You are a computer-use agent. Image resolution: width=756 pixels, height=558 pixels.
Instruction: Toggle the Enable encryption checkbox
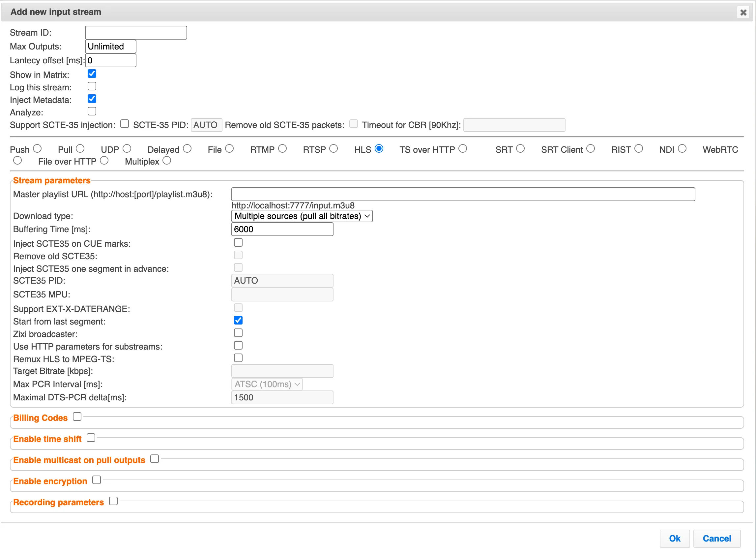[97, 480]
